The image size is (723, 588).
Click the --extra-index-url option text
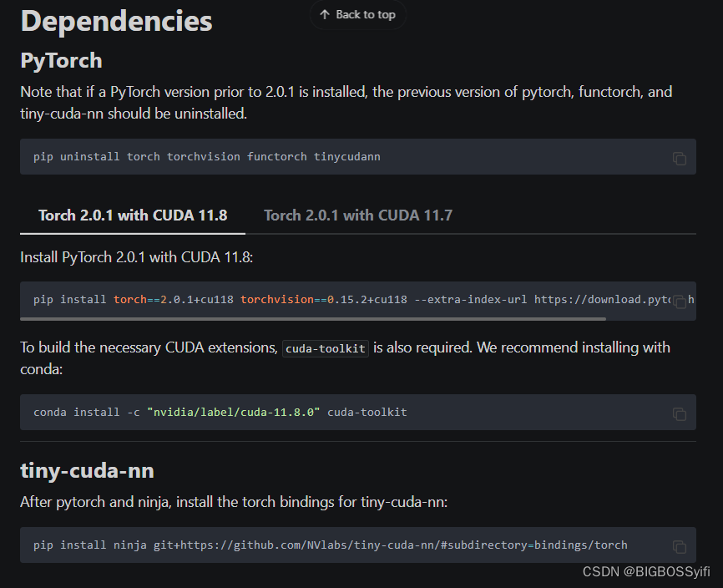[471, 300]
